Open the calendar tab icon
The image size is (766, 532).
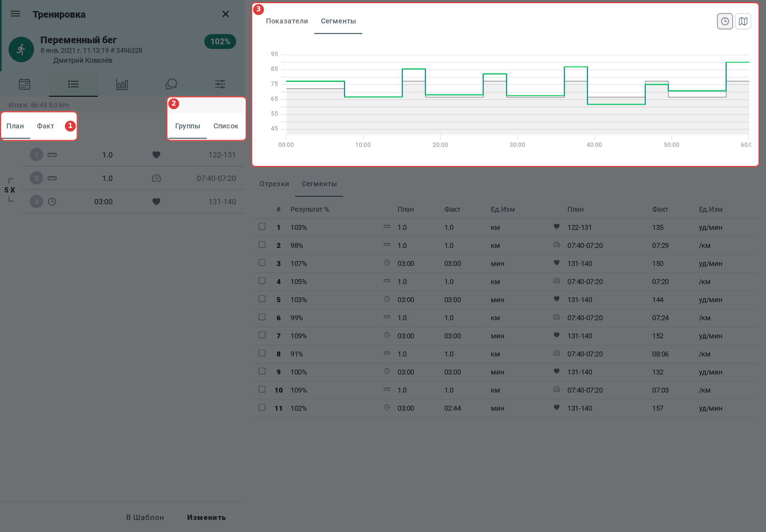click(x=24, y=84)
